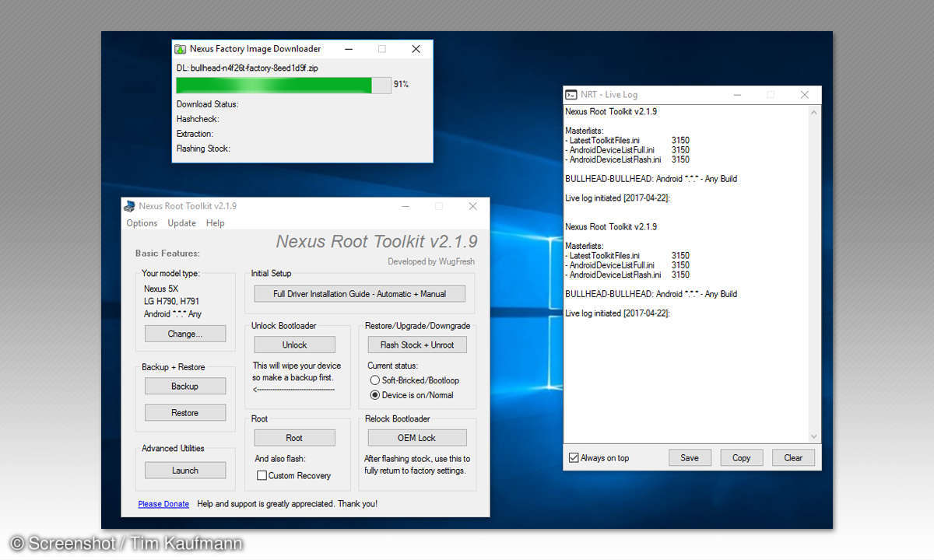Open the Help menu

click(x=215, y=223)
